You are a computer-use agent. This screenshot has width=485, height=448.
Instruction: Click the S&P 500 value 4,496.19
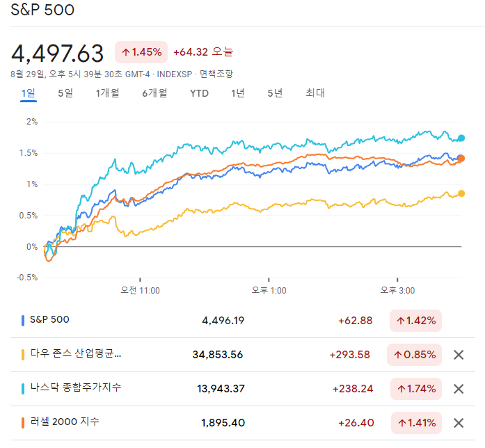223,321
